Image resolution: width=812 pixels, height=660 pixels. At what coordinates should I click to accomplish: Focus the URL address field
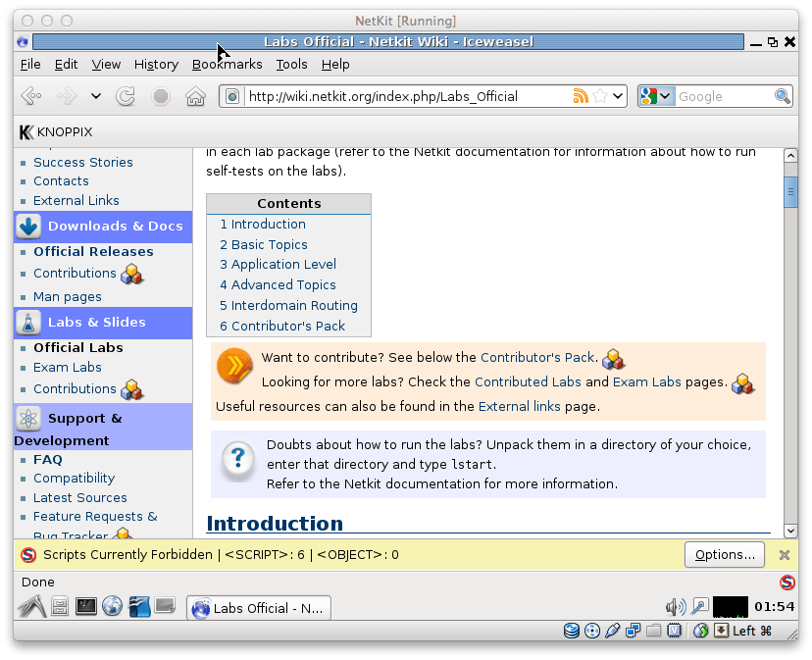point(407,96)
